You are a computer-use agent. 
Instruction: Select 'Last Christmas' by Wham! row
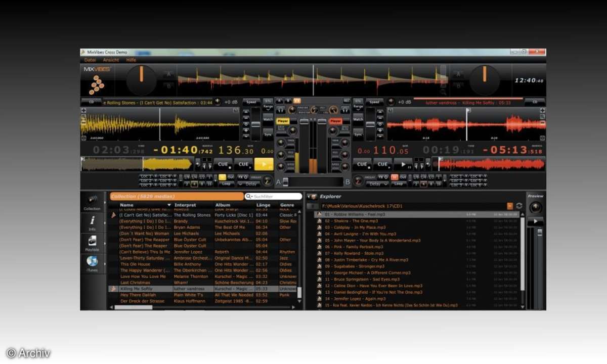click(203, 283)
